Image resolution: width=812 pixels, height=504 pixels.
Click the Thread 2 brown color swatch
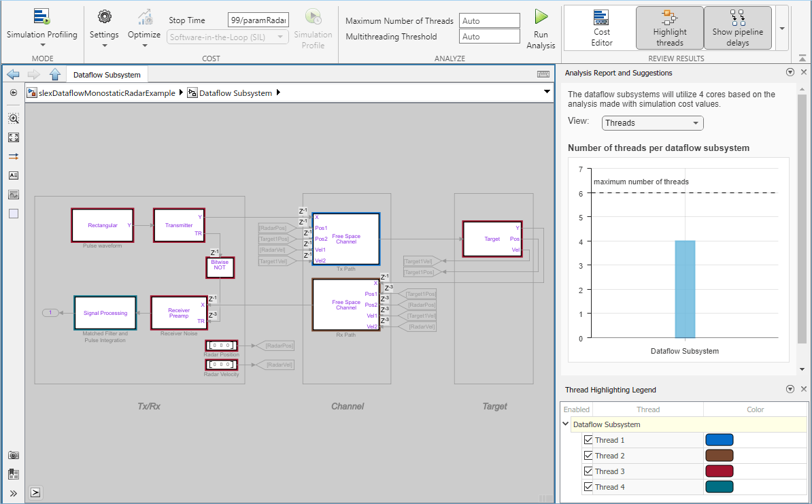pos(719,456)
